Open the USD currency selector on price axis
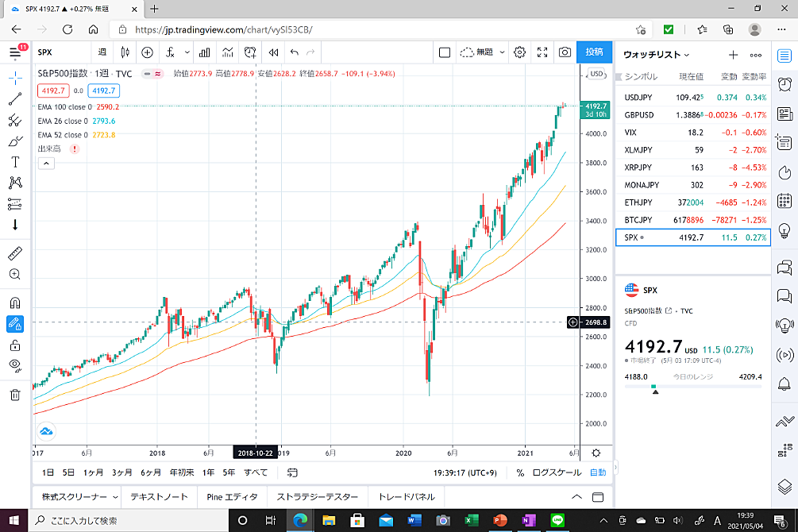This screenshot has width=798, height=532. [596, 74]
